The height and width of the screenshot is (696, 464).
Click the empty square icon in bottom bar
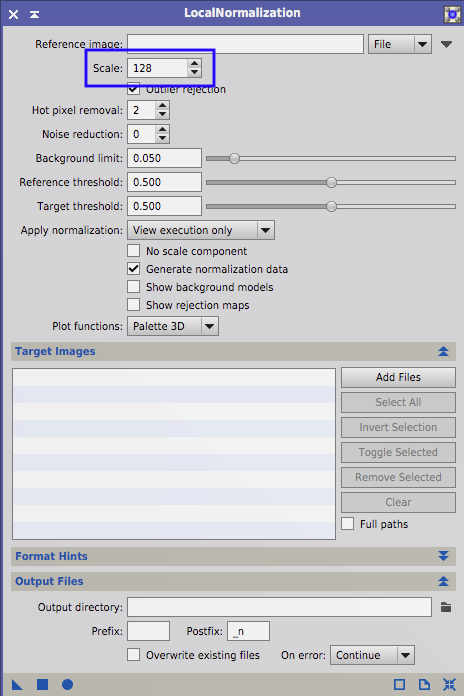coord(399,684)
